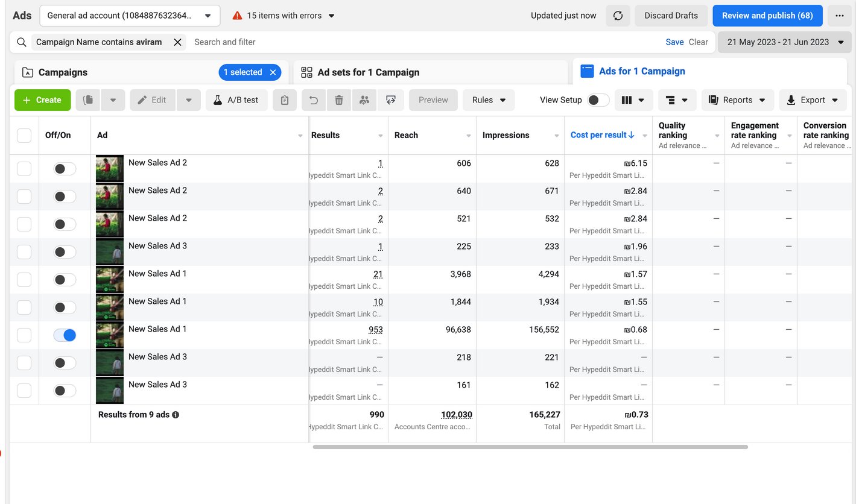Click the thumbnail of New Sales Ad 1 with 953 results
Image resolution: width=856 pixels, height=504 pixels.
click(x=110, y=335)
